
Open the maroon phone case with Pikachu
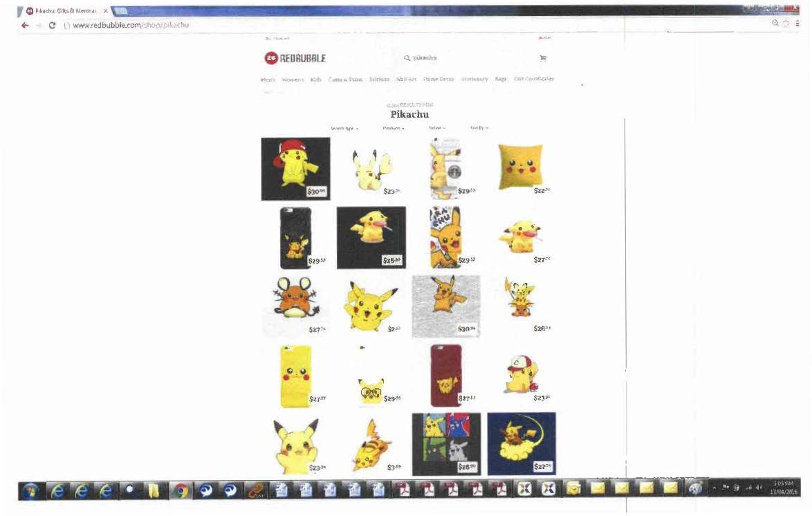[446, 376]
